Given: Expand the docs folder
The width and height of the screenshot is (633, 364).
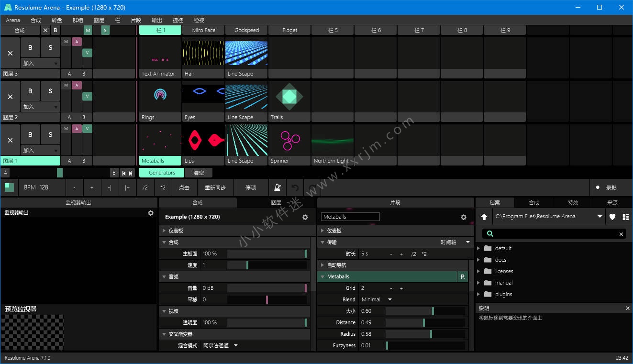Looking at the screenshot, I should (479, 260).
